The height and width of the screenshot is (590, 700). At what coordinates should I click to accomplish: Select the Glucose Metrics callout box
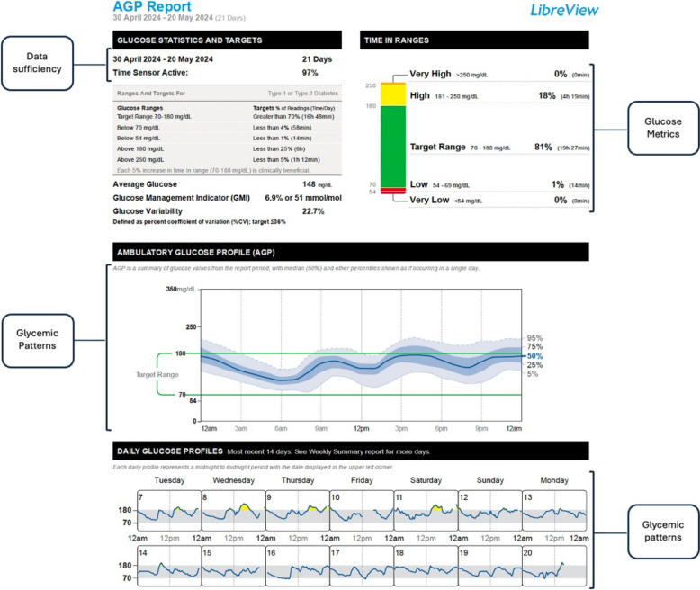pyautogui.click(x=663, y=128)
